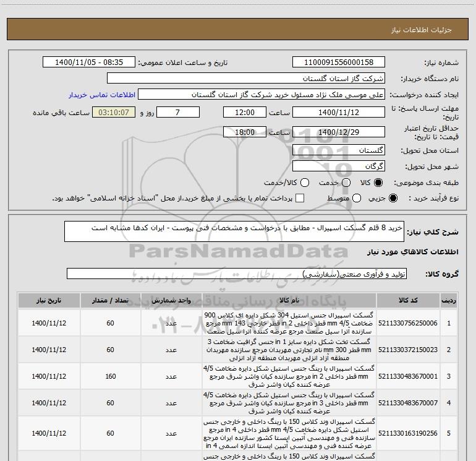Open the اطلاعات تماس خریدار link
Image resolution: width=476 pixels, height=461 pixels.
[x=102, y=95]
